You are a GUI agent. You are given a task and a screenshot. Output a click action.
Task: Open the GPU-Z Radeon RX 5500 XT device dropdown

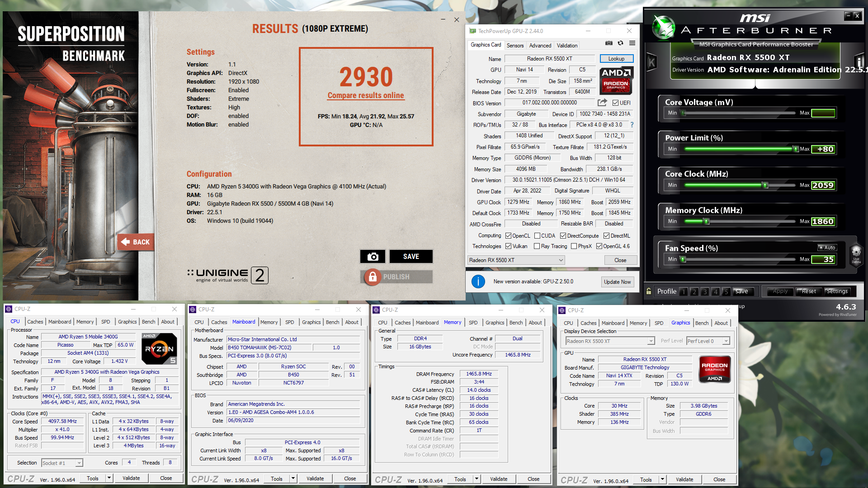point(516,260)
